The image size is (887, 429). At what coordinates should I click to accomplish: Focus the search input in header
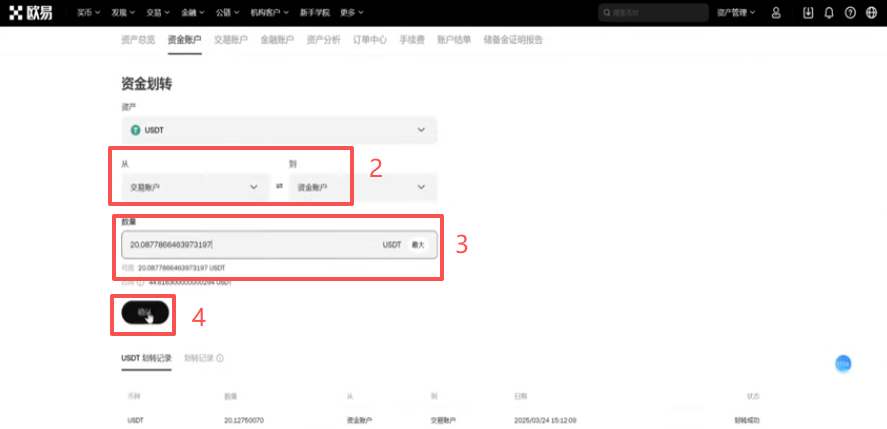pos(653,12)
